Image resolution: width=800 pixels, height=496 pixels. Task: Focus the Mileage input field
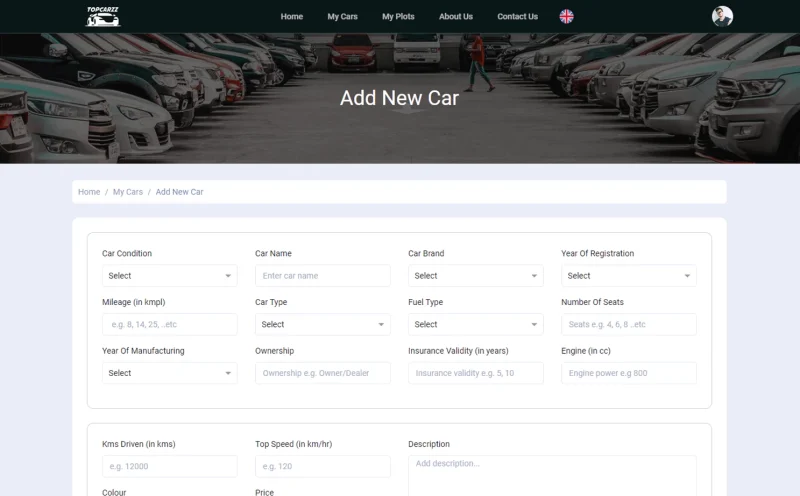click(169, 325)
